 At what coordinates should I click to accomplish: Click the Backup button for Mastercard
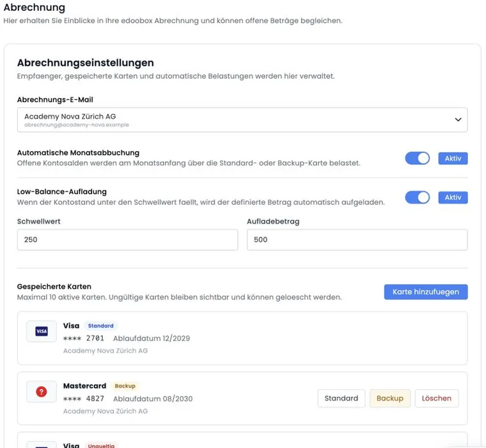click(x=390, y=398)
